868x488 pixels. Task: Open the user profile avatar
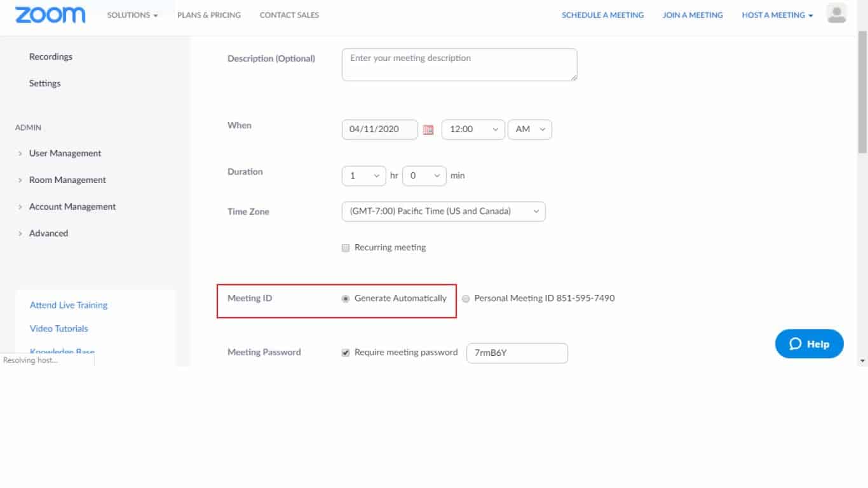837,13
